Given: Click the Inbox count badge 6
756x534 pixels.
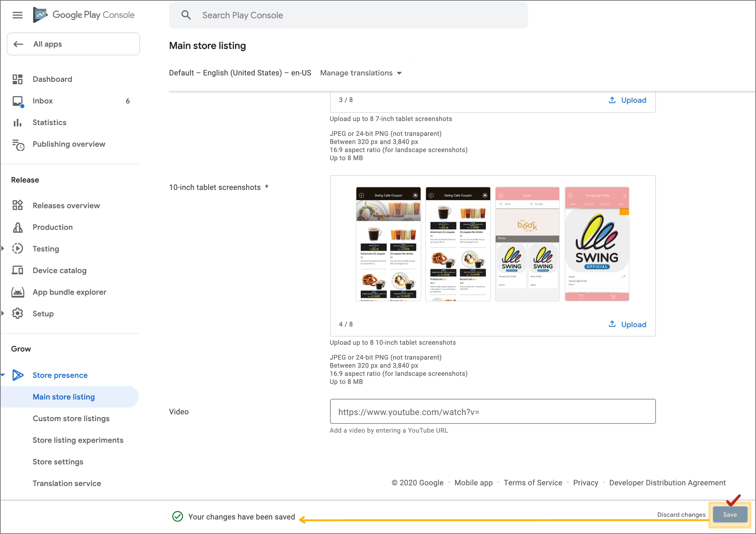Looking at the screenshot, I should (x=128, y=101).
